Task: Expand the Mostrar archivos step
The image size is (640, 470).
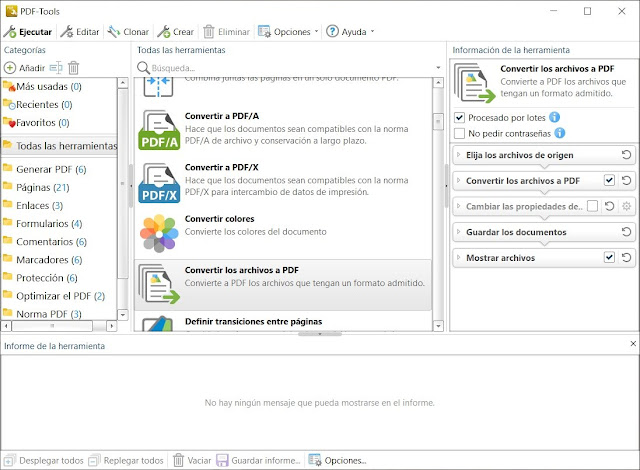Action: tap(458, 258)
